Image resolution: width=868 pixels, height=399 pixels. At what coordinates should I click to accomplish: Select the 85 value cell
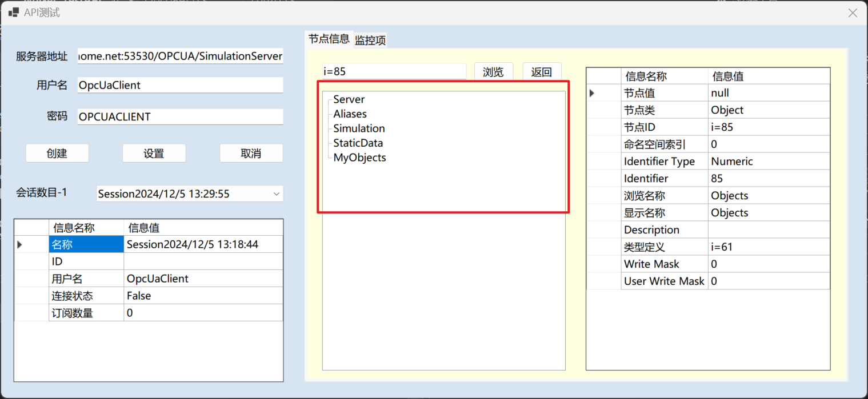[769, 178]
